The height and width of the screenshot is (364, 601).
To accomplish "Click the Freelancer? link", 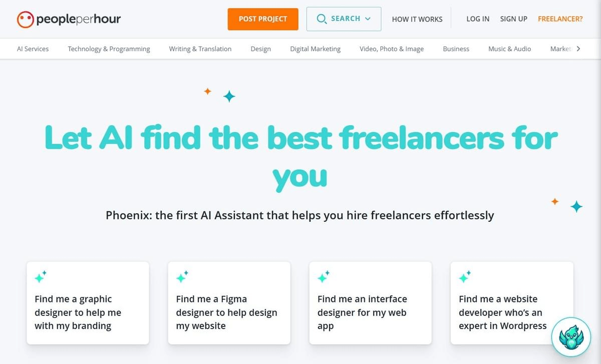I will [x=560, y=19].
